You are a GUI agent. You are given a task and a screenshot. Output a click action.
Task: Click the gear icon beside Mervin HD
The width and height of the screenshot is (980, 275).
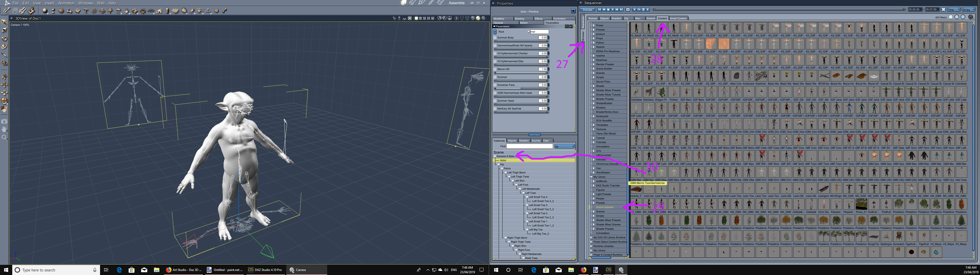[x=495, y=69]
